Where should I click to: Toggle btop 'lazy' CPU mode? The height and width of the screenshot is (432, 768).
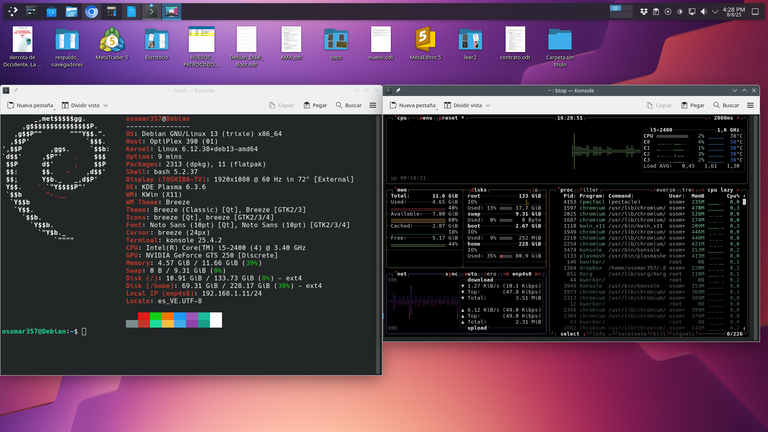click(x=727, y=190)
